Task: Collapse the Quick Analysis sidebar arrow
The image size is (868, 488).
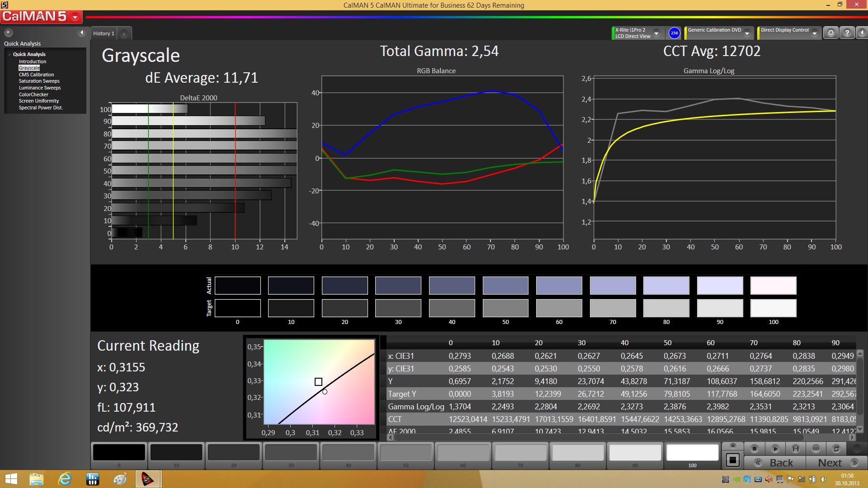Action: point(82,33)
